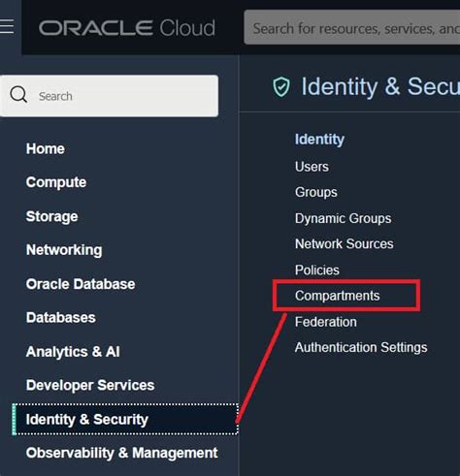The image size is (460, 476).
Task: Open Federation settings
Action: click(326, 322)
